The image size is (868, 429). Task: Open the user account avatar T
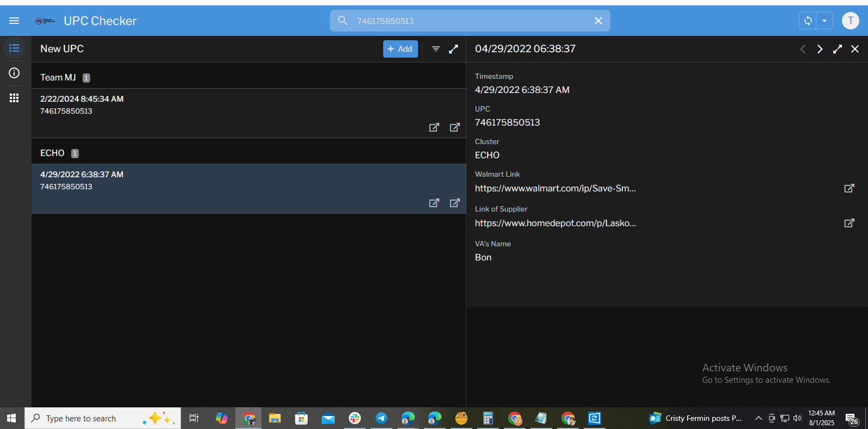[x=850, y=21]
